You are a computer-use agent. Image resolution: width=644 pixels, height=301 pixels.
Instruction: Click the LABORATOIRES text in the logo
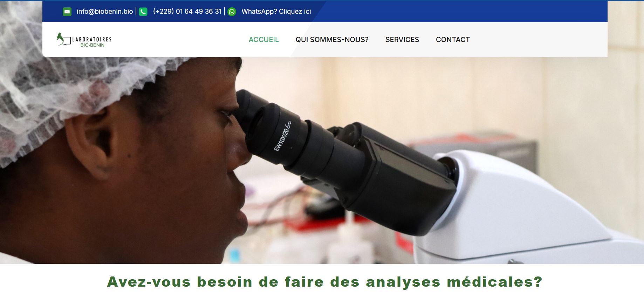point(92,40)
